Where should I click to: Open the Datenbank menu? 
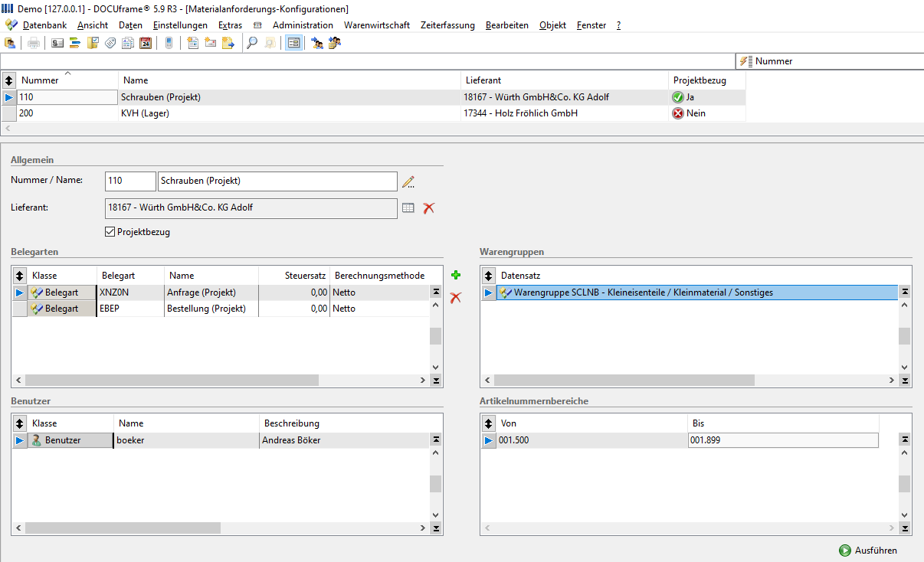[44, 25]
